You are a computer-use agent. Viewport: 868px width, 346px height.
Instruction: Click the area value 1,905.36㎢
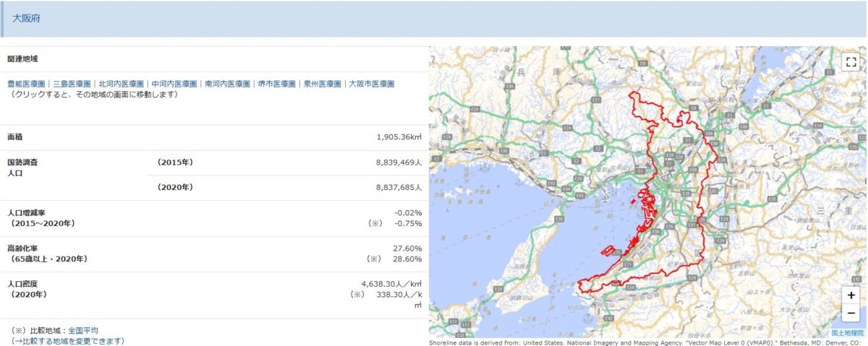(399, 137)
